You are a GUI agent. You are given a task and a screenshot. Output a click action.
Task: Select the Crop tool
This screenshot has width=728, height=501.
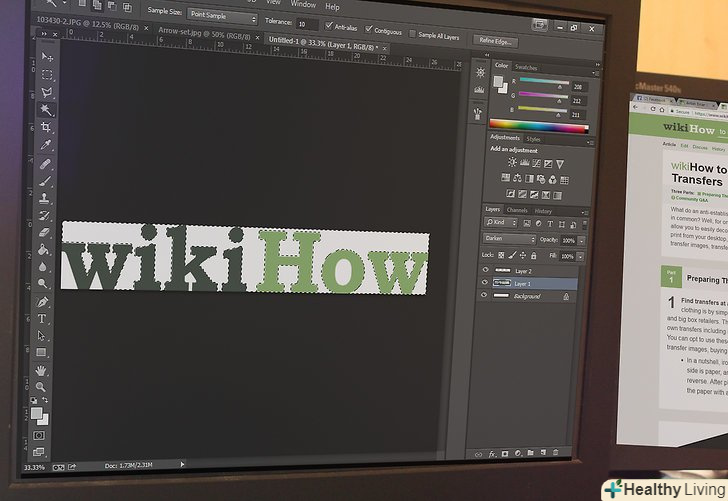tap(46, 127)
